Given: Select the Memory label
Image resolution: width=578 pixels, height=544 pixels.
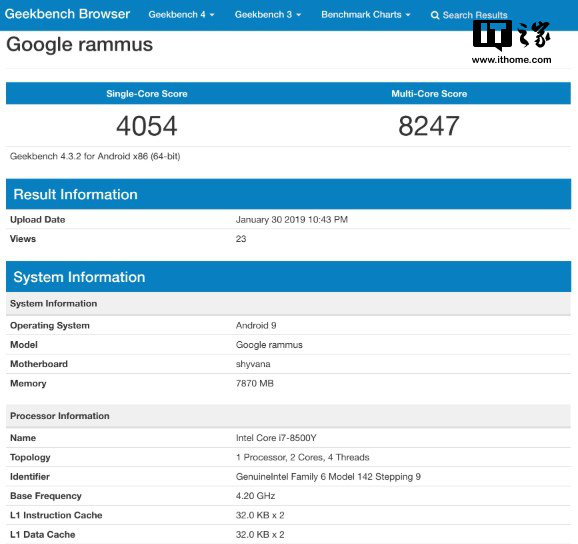Looking at the screenshot, I should tap(28, 384).
